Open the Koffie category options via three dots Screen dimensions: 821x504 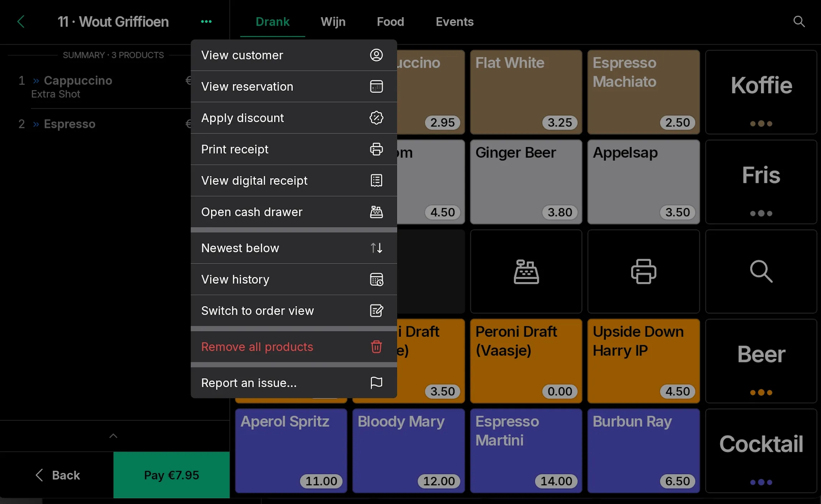(x=761, y=124)
